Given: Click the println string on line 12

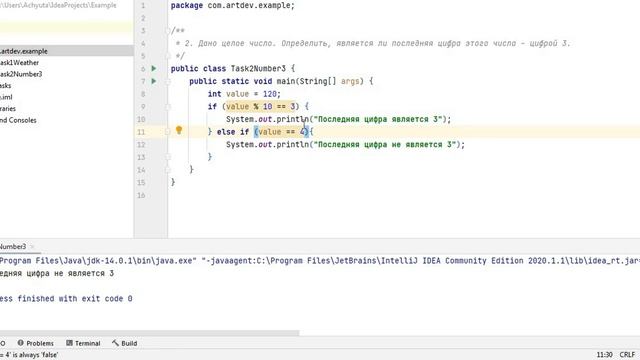Looking at the screenshot, I should pos(385,144).
